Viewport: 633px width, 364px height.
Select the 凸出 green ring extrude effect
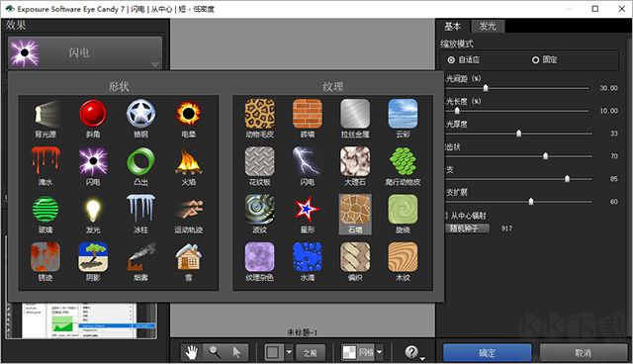[140, 166]
